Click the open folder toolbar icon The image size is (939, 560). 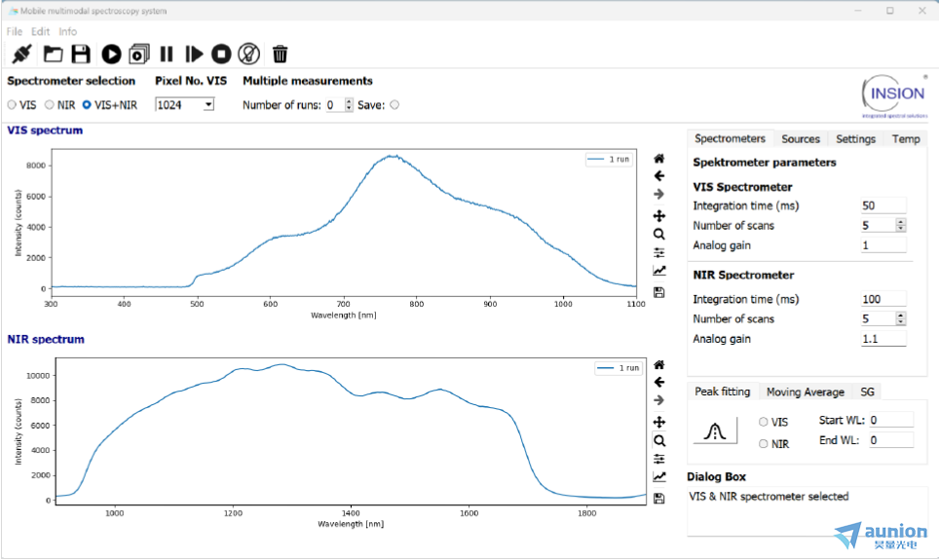tap(53, 55)
